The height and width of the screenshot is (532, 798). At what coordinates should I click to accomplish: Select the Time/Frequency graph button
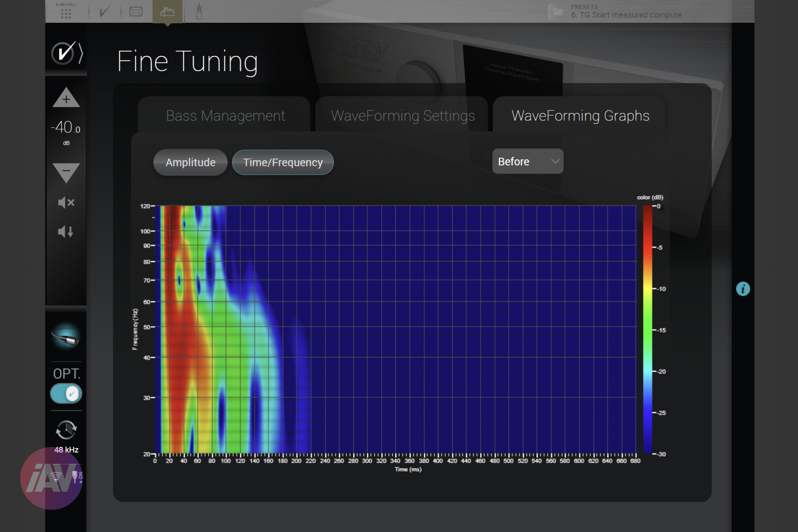tap(283, 162)
